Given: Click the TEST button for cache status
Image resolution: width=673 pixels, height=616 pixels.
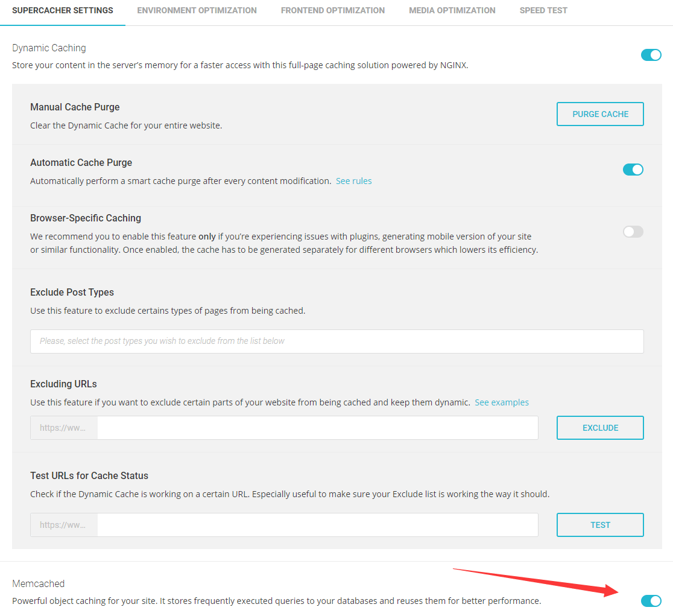Looking at the screenshot, I should pyautogui.click(x=599, y=525).
